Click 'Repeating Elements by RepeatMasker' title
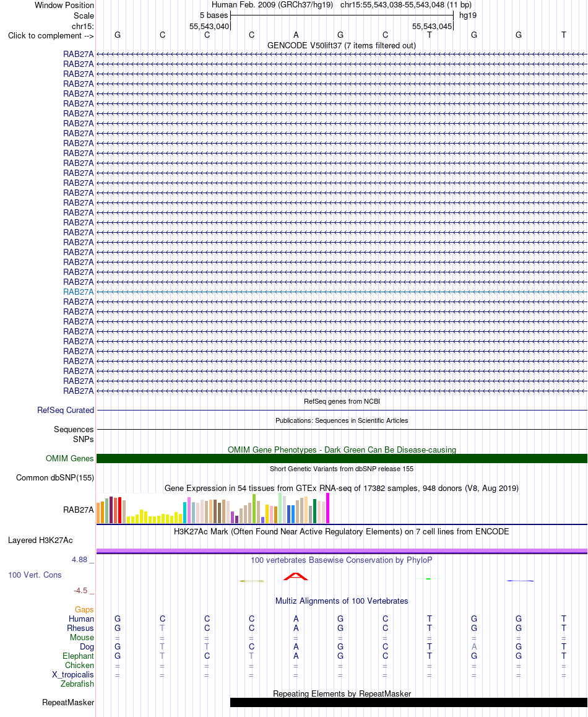This screenshot has width=588, height=717. [x=342, y=693]
